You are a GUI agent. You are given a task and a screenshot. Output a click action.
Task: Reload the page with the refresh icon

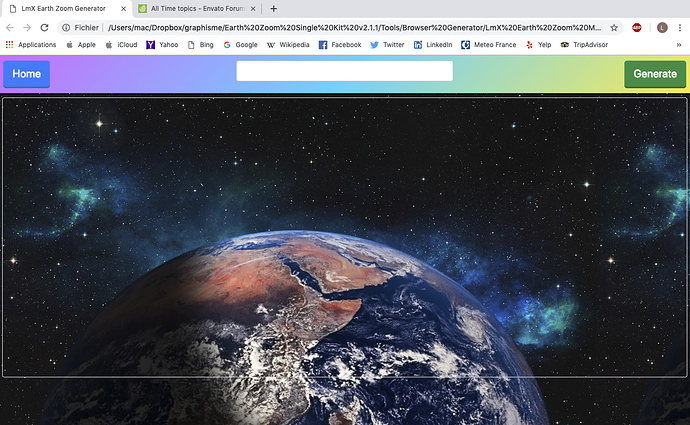44,27
